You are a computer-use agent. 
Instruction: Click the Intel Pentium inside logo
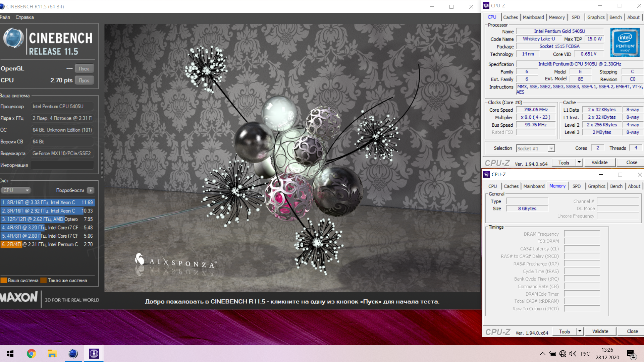tap(625, 43)
